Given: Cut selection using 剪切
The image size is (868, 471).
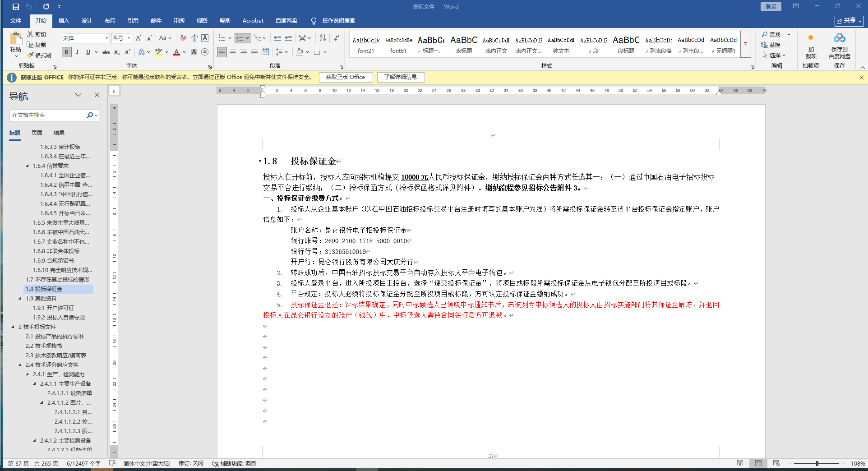Looking at the screenshot, I should 37,34.
